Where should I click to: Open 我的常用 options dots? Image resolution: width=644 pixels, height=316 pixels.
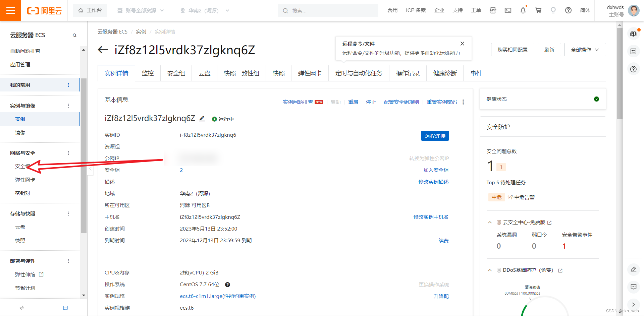[68, 85]
